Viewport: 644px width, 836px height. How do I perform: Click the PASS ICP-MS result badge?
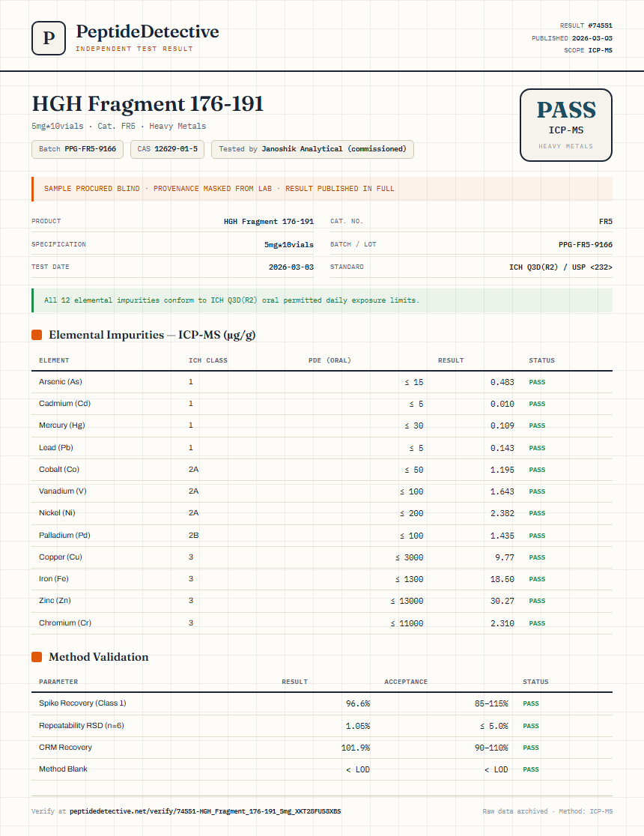565,125
